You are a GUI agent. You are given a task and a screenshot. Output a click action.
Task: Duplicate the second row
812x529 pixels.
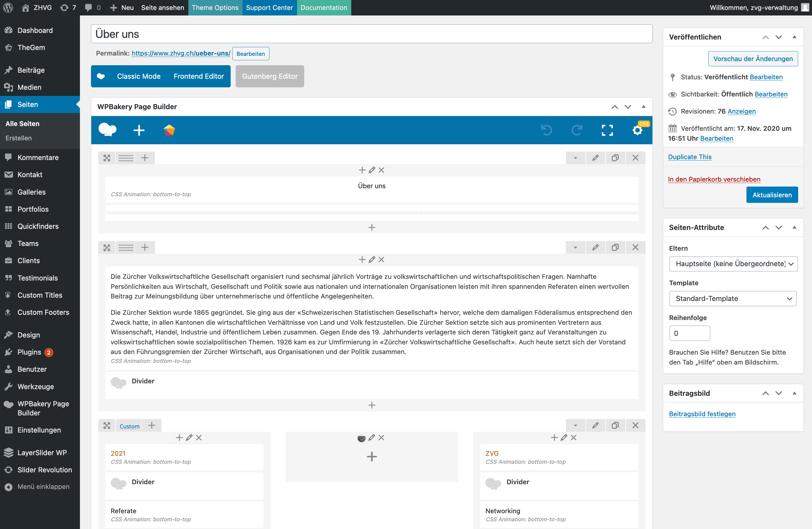(615, 247)
